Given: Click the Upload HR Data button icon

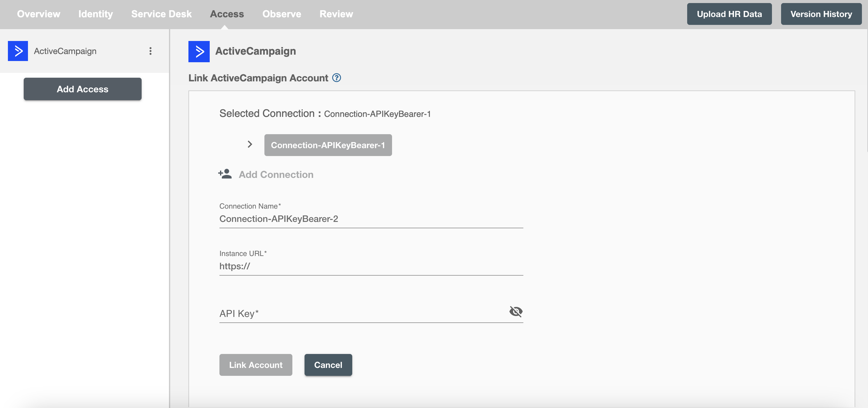Looking at the screenshot, I should (729, 14).
